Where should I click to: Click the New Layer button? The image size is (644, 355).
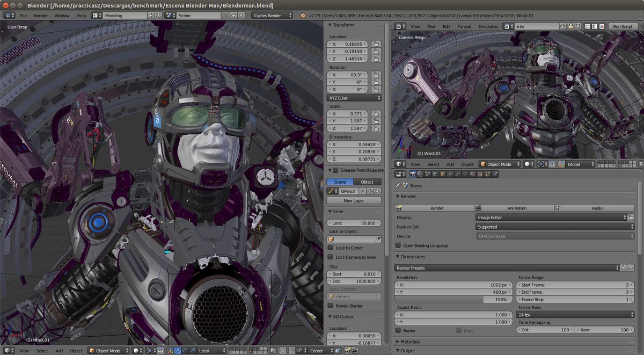coord(354,200)
